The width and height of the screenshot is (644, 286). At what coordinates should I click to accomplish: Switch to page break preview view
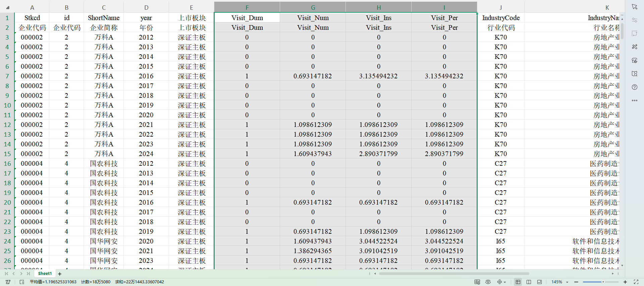(529, 282)
